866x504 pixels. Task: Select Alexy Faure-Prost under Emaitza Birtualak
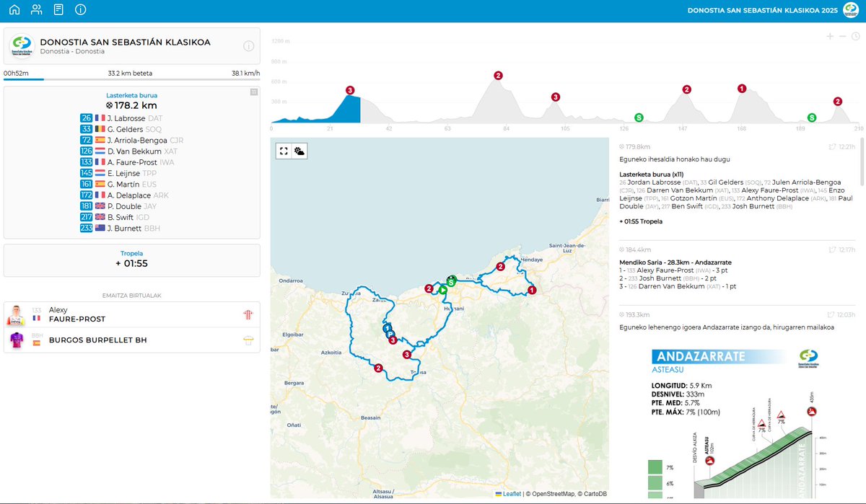click(130, 315)
